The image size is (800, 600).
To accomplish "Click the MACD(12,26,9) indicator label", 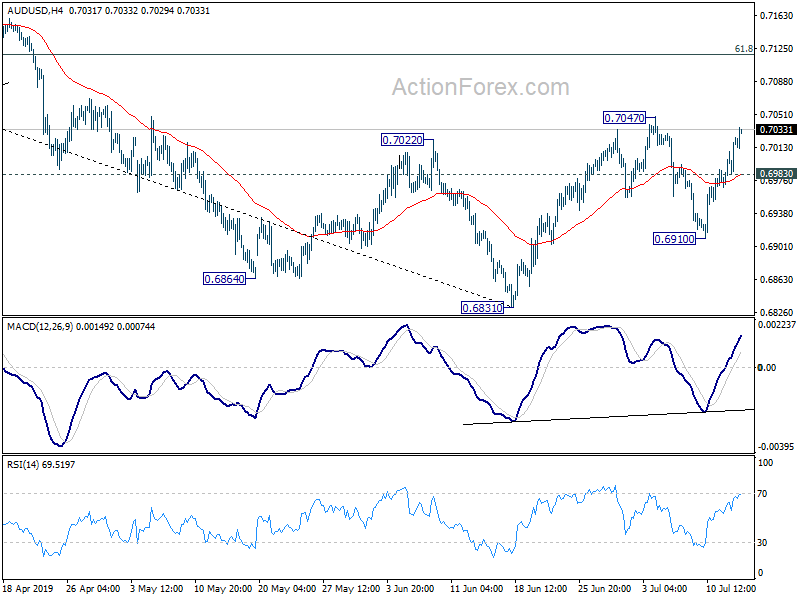I will click(40, 327).
